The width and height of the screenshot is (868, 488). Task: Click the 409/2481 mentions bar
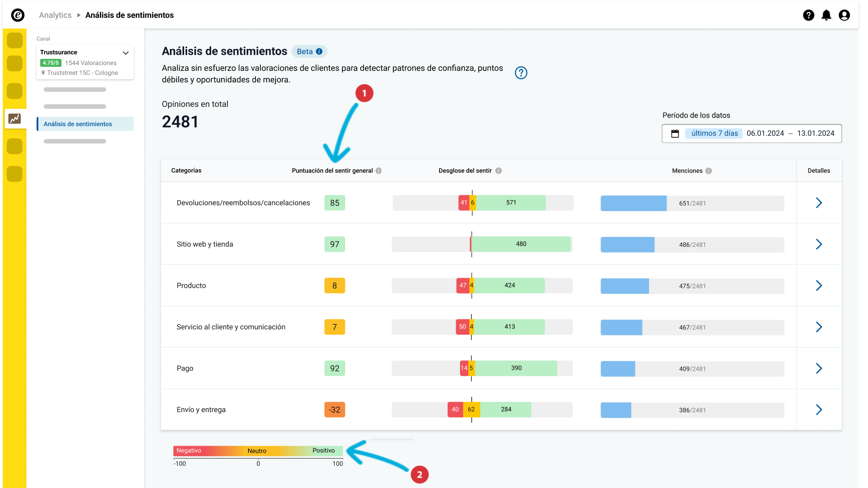(692, 369)
